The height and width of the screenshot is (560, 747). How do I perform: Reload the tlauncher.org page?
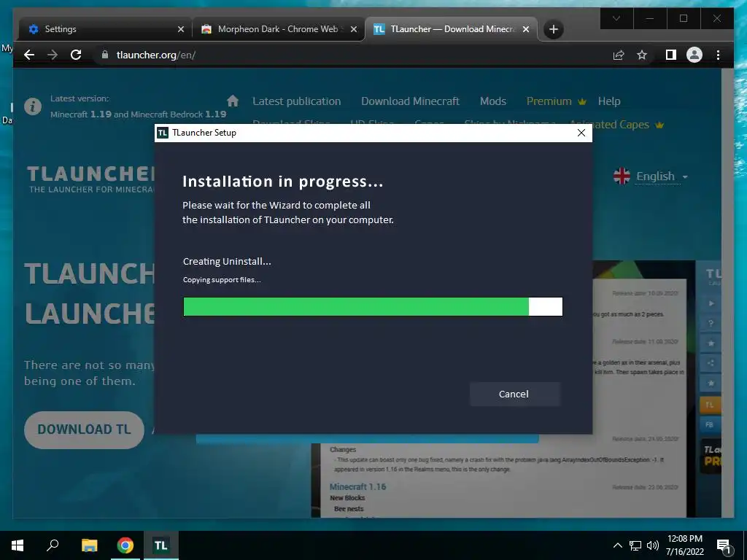coord(76,55)
